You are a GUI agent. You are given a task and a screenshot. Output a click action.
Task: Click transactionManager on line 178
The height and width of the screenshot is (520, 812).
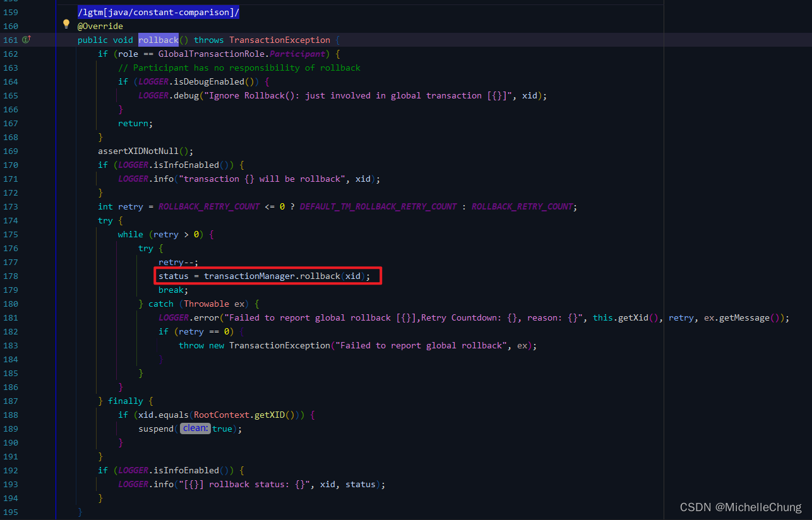(249, 276)
